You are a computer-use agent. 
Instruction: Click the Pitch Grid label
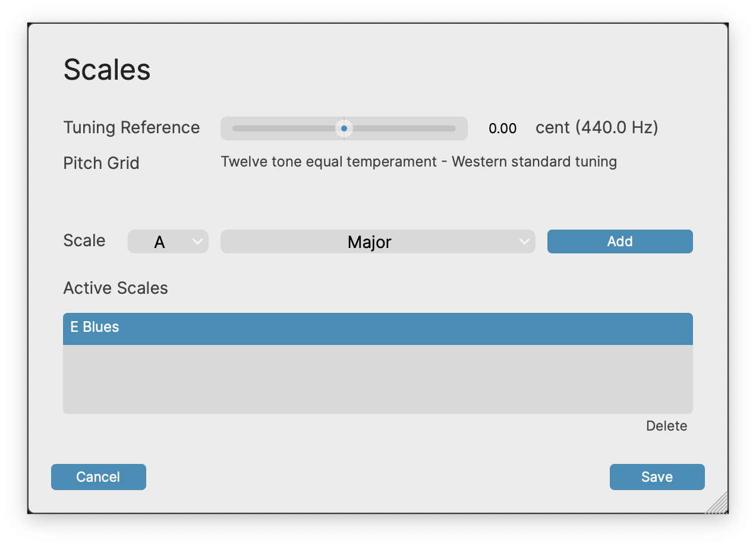(x=101, y=163)
